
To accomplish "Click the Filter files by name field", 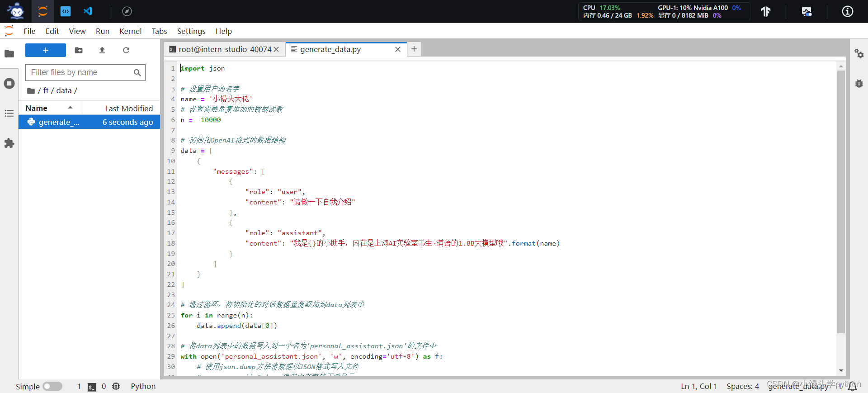I will point(85,72).
